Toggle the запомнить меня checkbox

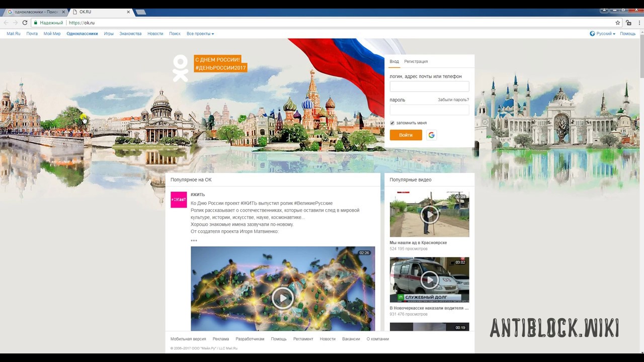392,123
